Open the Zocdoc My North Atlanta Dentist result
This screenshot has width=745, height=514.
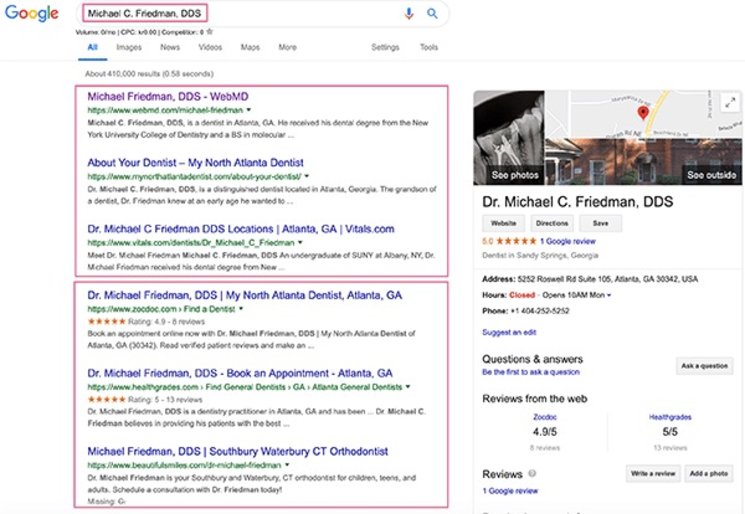coord(245,295)
